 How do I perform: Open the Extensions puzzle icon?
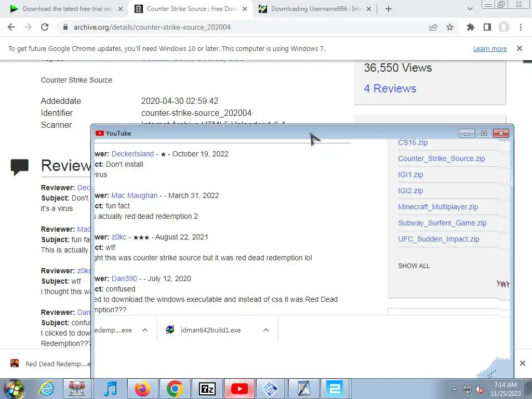471,27
